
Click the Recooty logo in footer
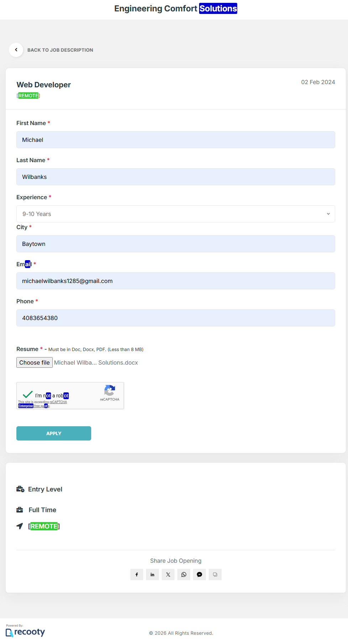(25, 632)
